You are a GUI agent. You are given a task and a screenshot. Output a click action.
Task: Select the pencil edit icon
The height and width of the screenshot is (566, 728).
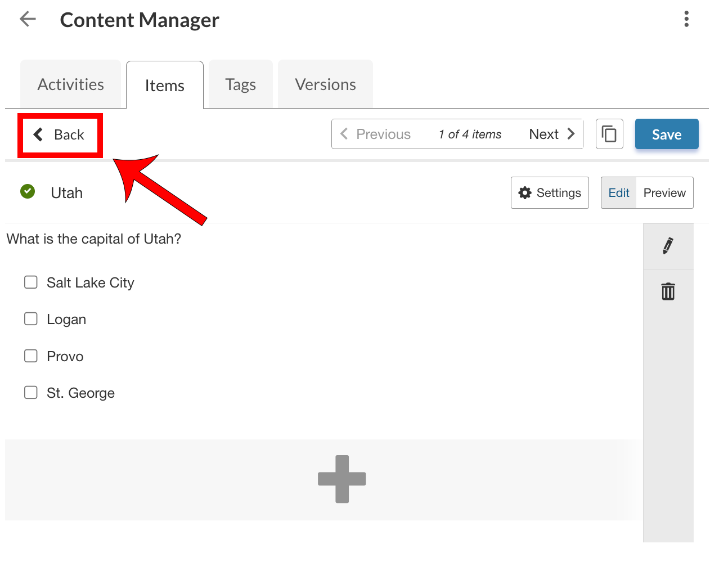(x=668, y=246)
